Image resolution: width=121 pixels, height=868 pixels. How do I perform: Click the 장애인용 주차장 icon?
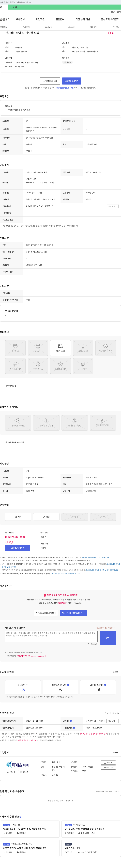tap(18, 423)
